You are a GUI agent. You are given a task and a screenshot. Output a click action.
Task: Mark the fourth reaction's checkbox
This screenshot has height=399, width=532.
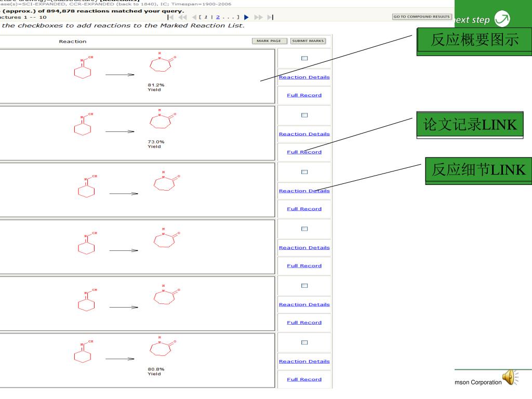point(304,229)
